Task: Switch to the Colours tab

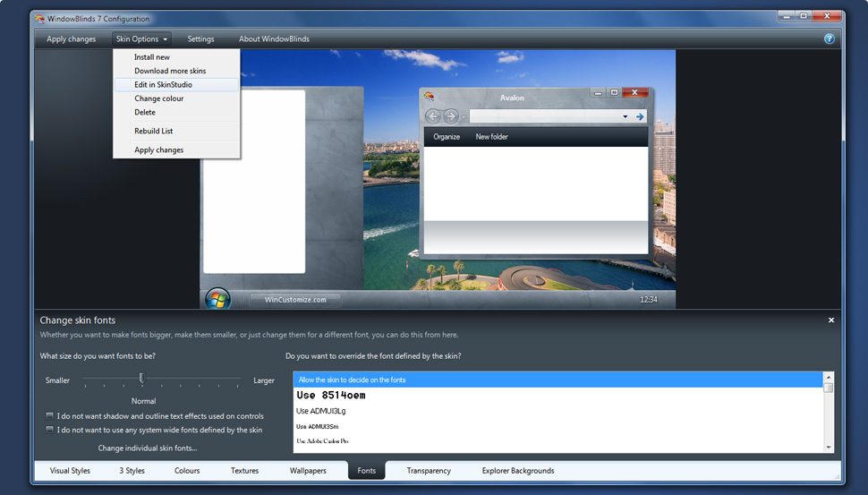Action: point(187,471)
